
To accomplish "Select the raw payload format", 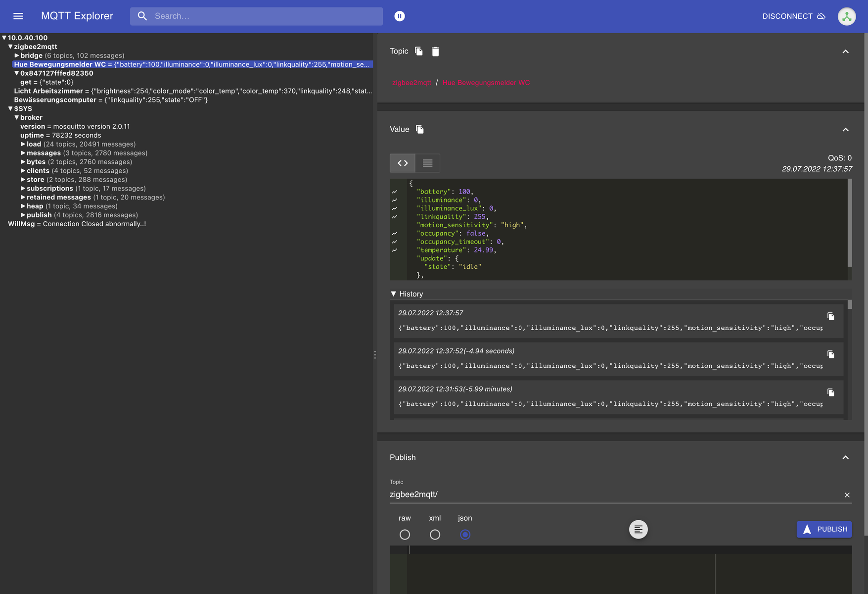I will pos(405,535).
